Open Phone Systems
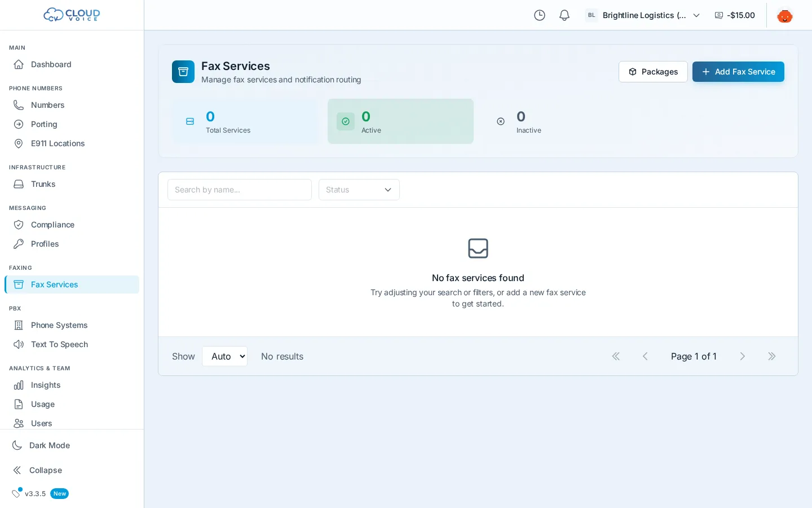 72,325
